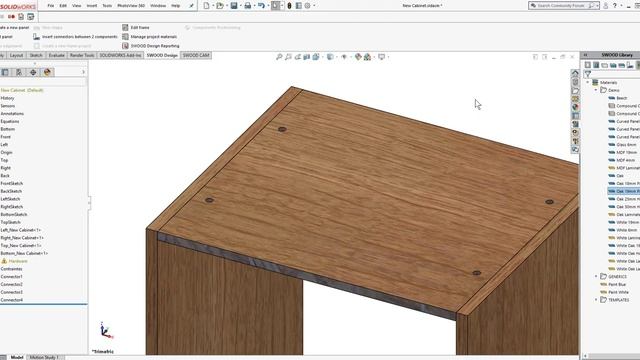
Task: Open the dropdown arrow beside New document icon
Action: pyautogui.click(x=213, y=6)
